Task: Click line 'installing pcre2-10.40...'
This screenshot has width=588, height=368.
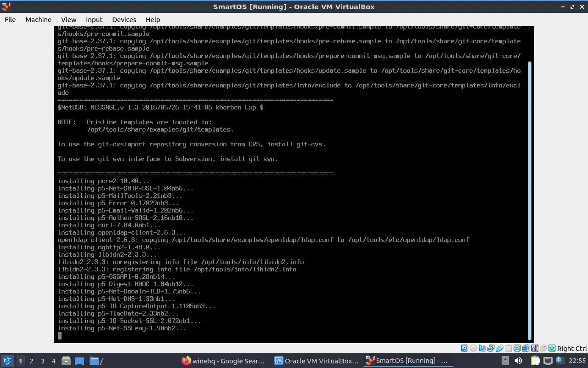Action: tap(104, 181)
